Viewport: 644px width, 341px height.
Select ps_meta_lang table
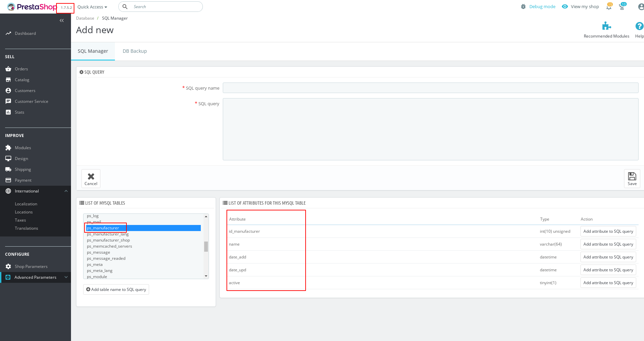coord(143,271)
